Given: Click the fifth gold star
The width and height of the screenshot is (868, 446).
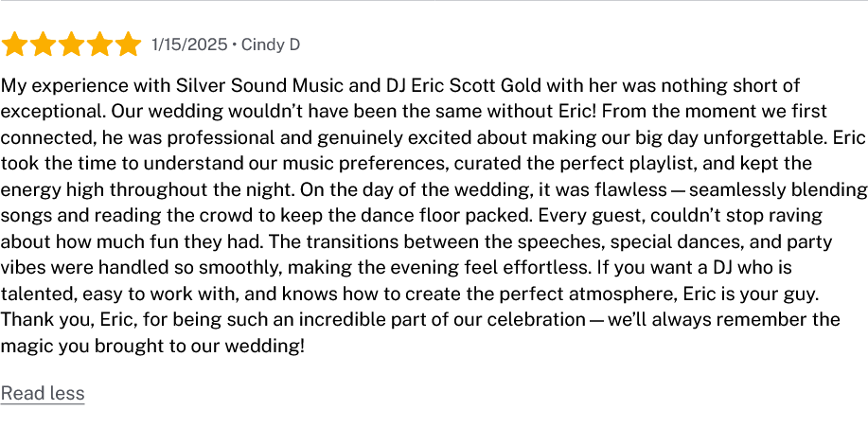Looking at the screenshot, I should pyautogui.click(x=129, y=45).
